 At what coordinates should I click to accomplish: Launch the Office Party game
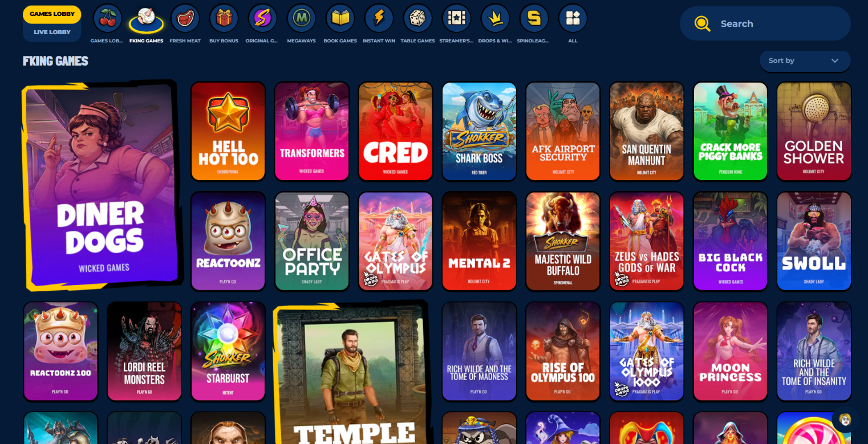point(312,241)
